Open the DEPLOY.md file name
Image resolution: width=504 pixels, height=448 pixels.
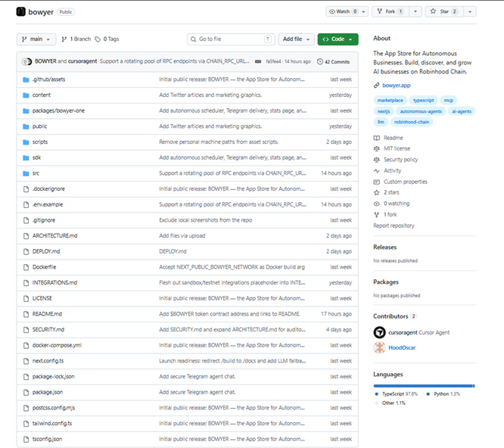46,251
